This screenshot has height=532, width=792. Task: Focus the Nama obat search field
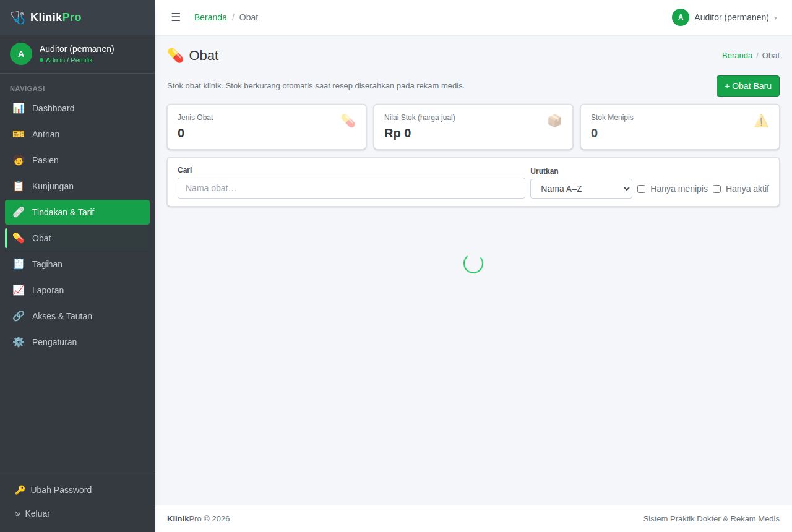pyautogui.click(x=351, y=188)
